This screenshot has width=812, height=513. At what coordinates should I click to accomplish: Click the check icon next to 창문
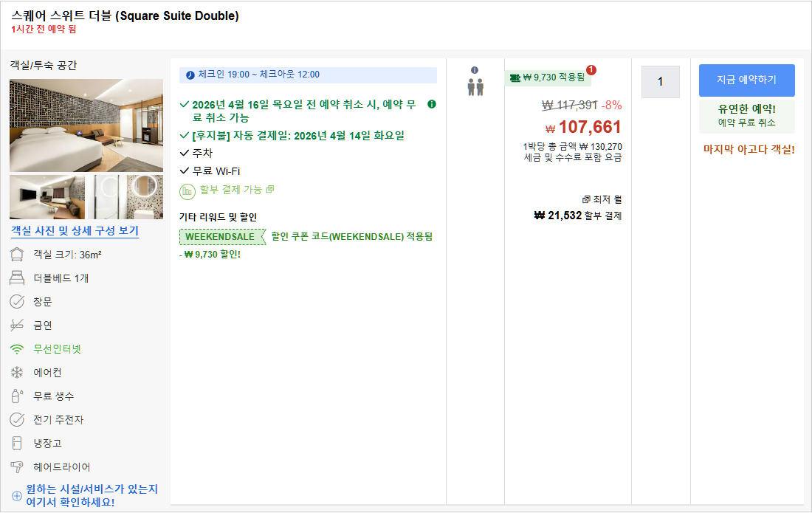click(17, 302)
